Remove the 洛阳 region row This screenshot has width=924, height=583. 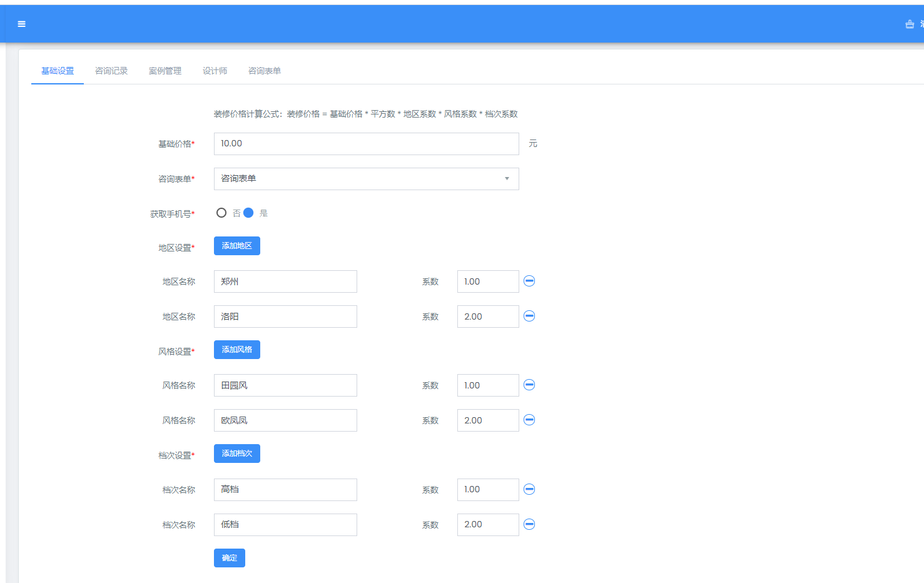click(x=529, y=316)
